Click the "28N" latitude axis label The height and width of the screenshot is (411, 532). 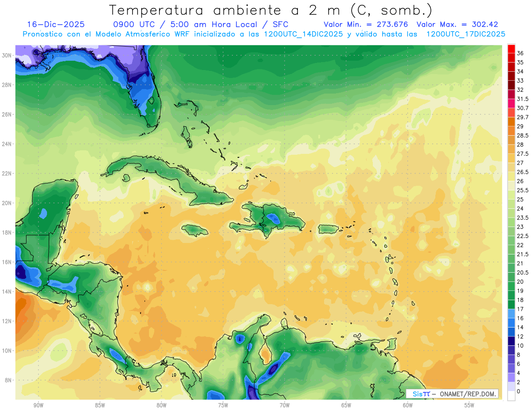pos(8,85)
